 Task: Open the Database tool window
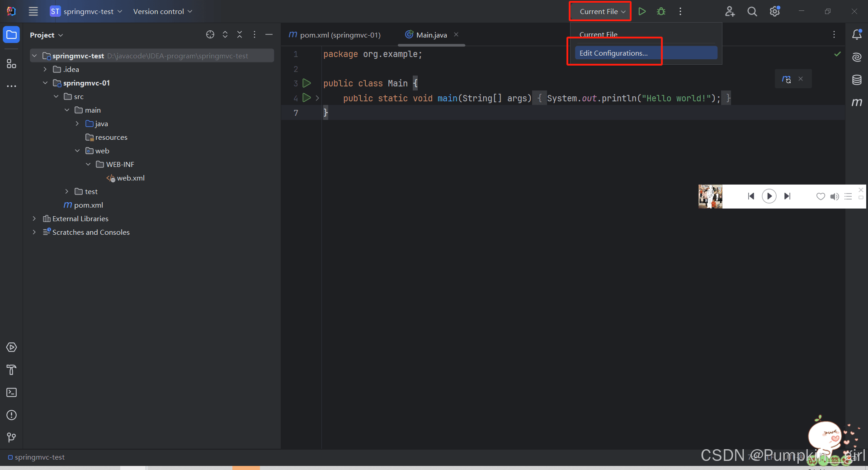[x=857, y=80]
